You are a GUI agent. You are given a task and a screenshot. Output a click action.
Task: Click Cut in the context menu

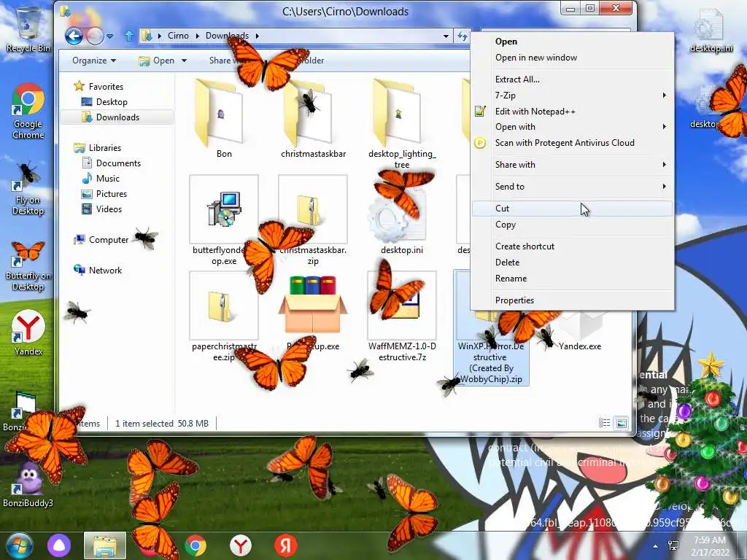[573, 209]
